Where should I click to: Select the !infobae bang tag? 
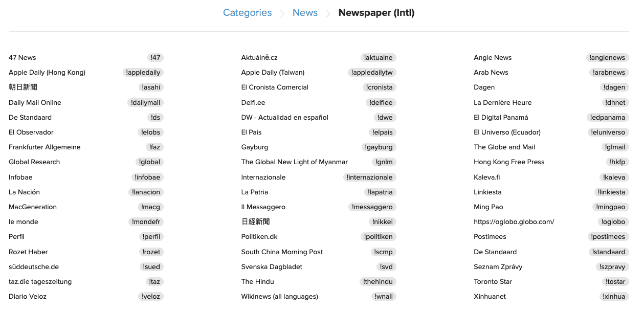pos(147,177)
